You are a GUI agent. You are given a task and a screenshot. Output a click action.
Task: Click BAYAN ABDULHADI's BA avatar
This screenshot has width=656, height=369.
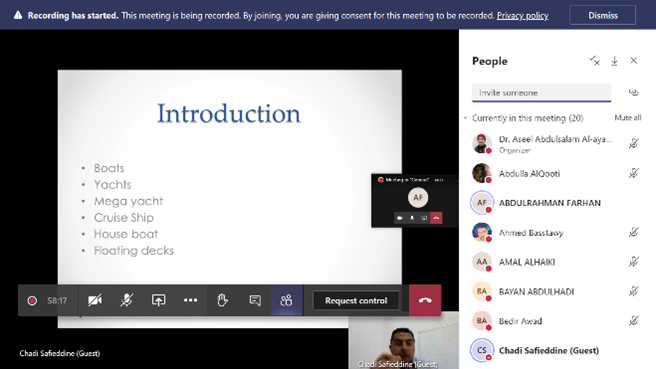tap(482, 291)
